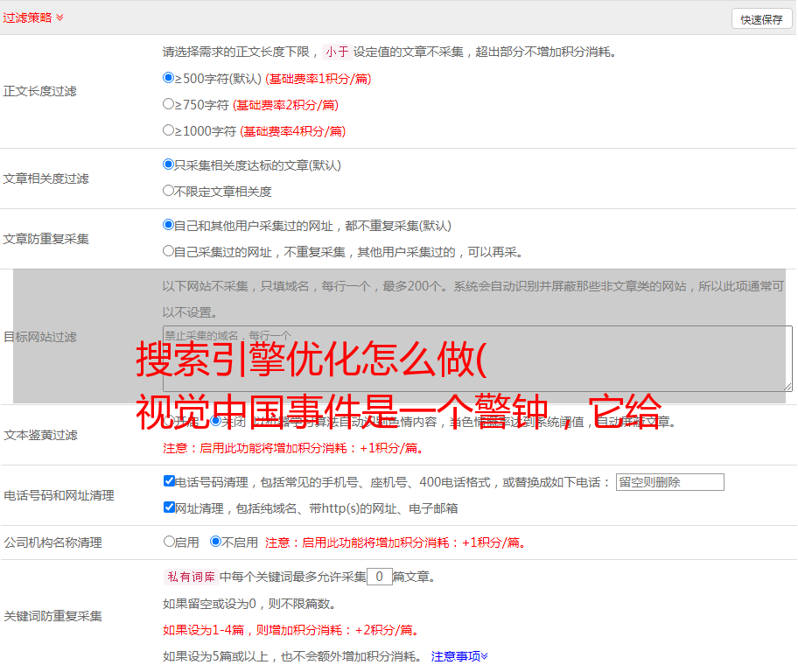Image resolution: width=798 pixels, height=672 pixels.
Task: Choose 自己采集过的网址，不重复采集 option
Action: point(169,251)
